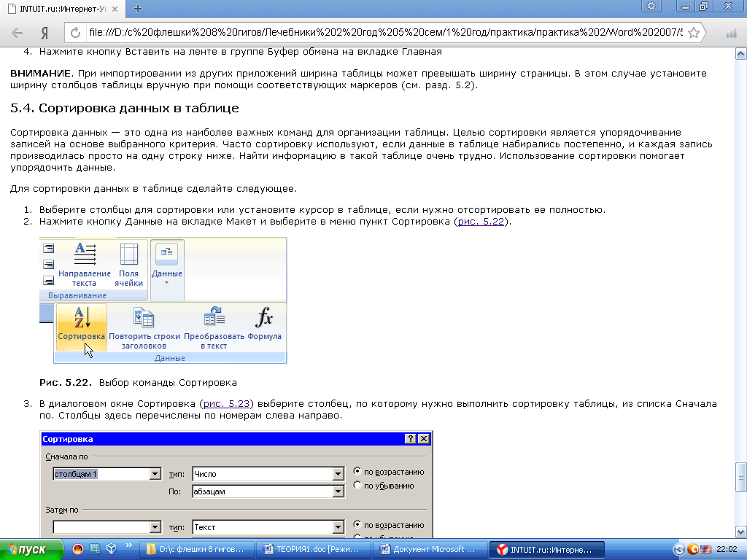Switch to D:\с флешки 8 гигов folder window
Screen dimensions: 747x560
(197, 550)
